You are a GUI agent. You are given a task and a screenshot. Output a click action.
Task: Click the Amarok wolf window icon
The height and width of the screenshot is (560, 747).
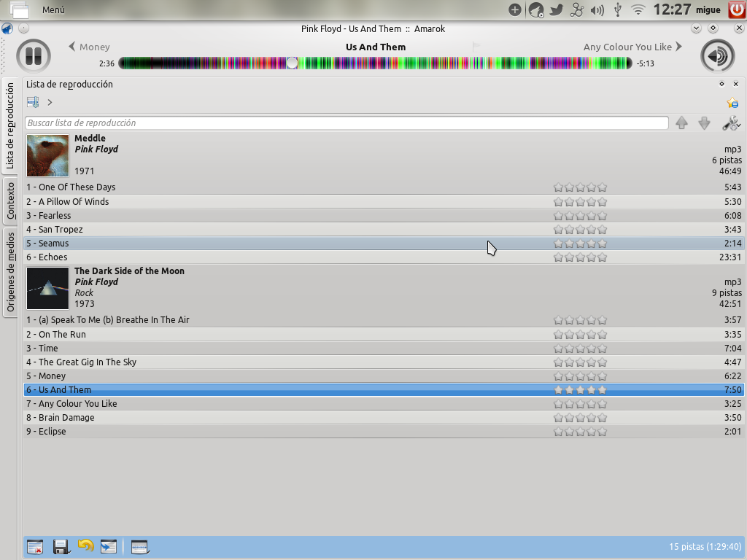tap(7, 28)
